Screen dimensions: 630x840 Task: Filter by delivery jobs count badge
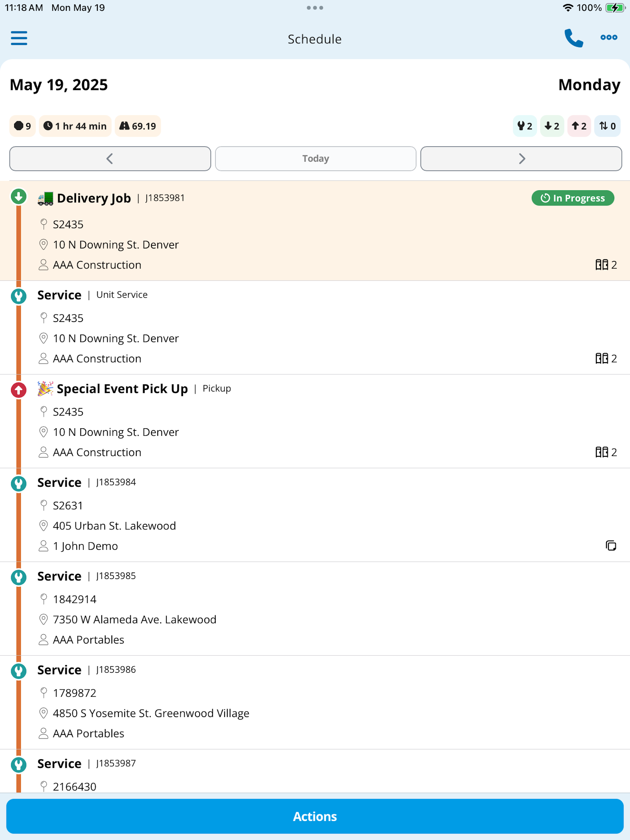tap(552, 126)
